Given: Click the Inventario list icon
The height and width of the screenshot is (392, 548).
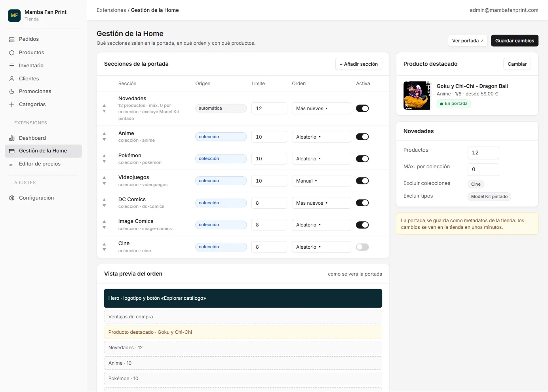Looking at the screenshot, I should tap(12, 66).
